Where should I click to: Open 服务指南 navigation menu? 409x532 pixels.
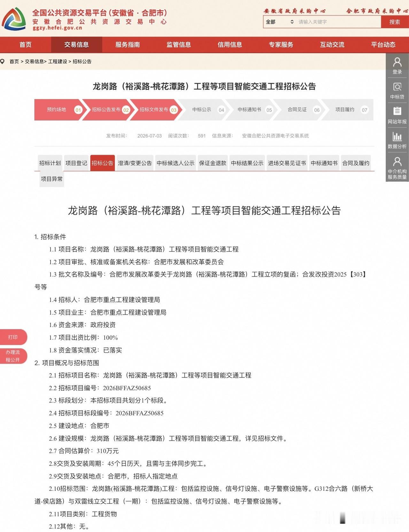[128, 45]
